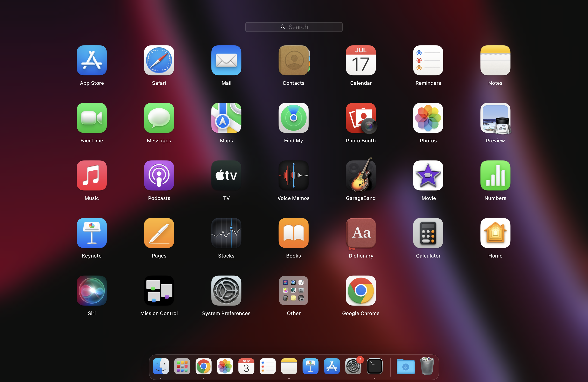Open the Dictionary app
This screenshot has height=382, width=588.
point(361,233)
